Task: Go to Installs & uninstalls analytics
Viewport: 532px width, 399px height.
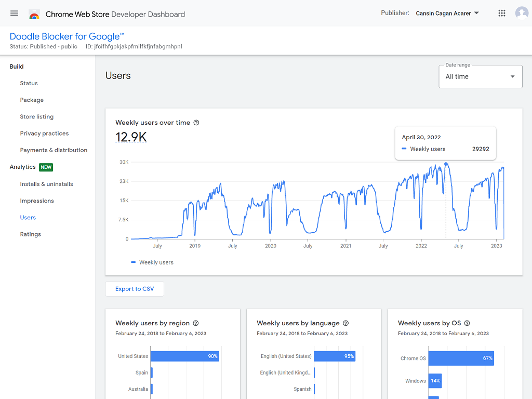Action: (46, 184)
